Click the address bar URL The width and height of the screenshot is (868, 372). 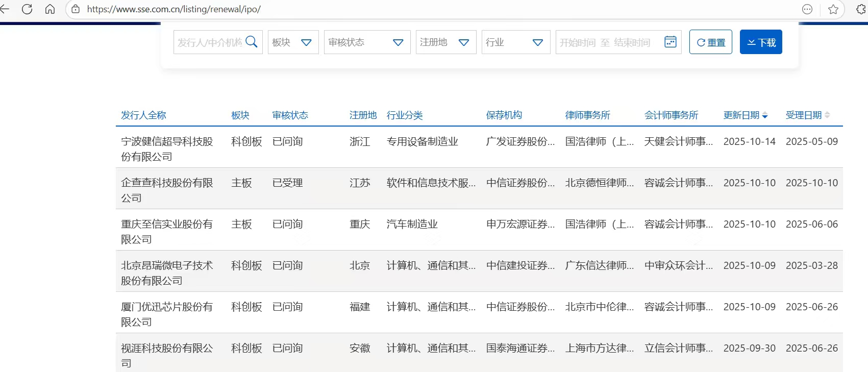174,9
